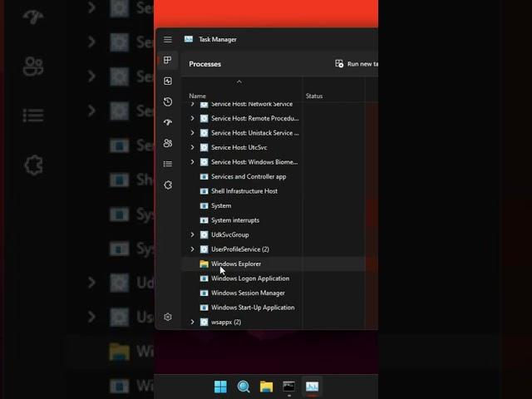Open the Task Manager hamburger navigation menu
The height and width of the screenshot is (399, 532).
coord(168,40)
